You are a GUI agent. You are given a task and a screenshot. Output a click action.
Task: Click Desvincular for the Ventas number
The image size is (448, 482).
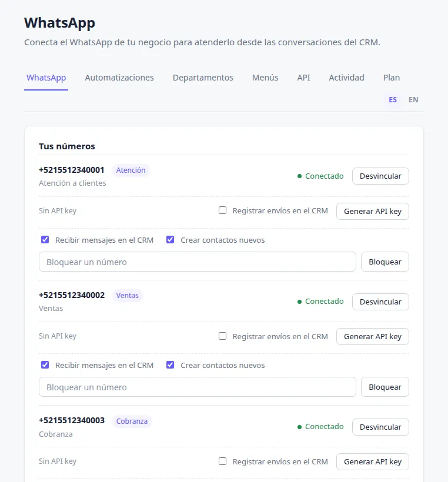tap(380, 302)
